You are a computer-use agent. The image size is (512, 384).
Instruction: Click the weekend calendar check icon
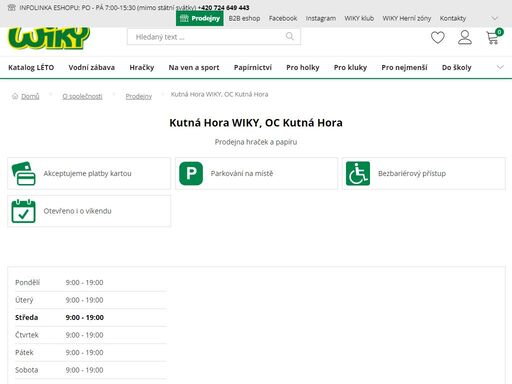(23, 211)
